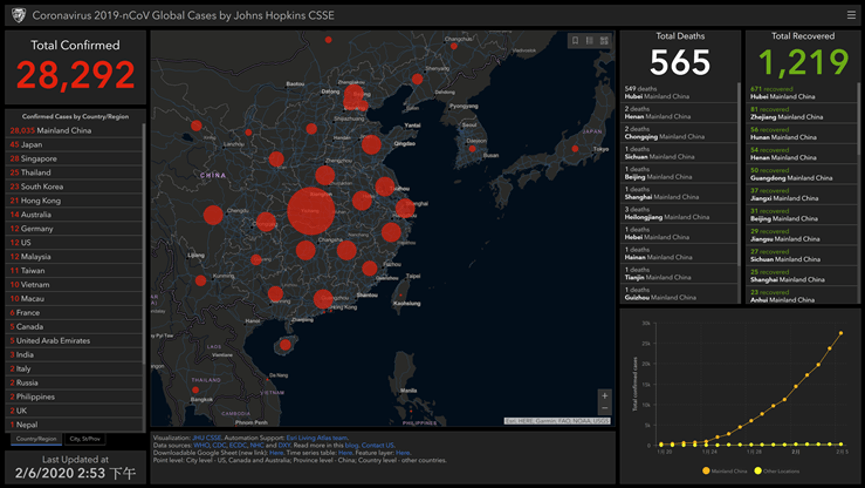Select Singapore in the country list

pyautogui.click(x=74, y=158)
